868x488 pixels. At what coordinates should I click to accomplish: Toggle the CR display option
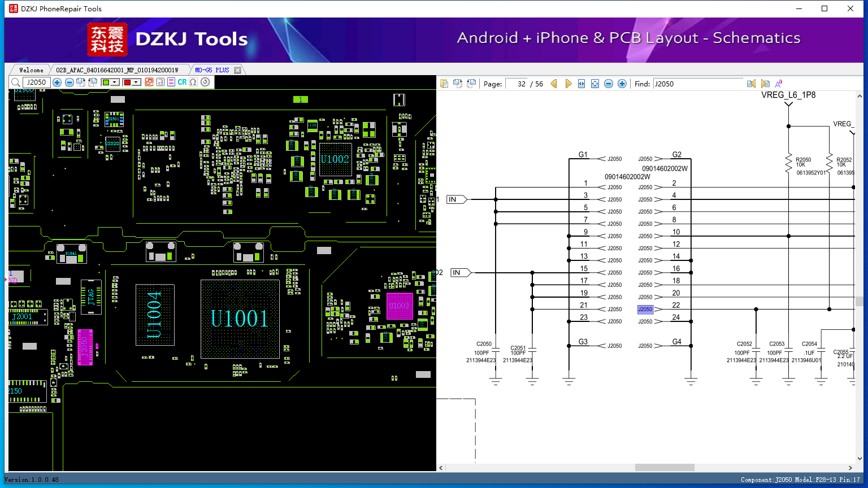[x=182, y=82]
